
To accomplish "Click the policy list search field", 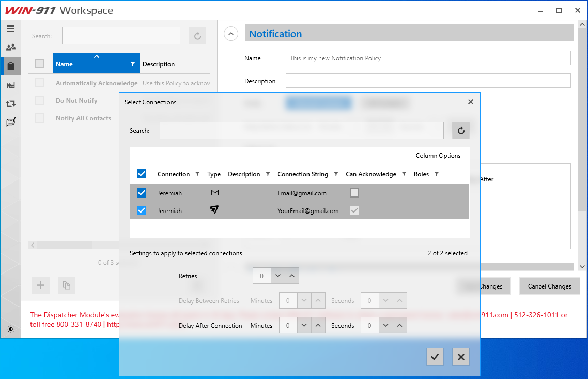I will [x=121, y=36].
